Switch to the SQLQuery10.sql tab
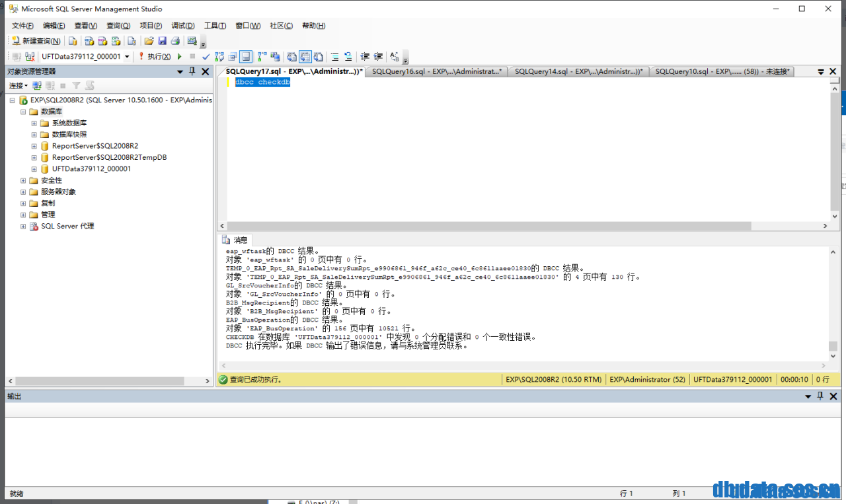This screenshot has height=504, width=846. coord(722,71)
